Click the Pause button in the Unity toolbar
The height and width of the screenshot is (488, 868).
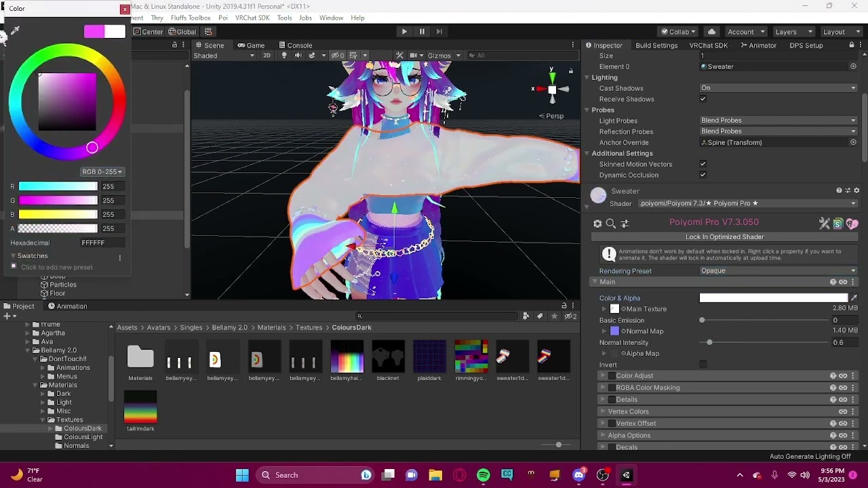tap(422, 31)
